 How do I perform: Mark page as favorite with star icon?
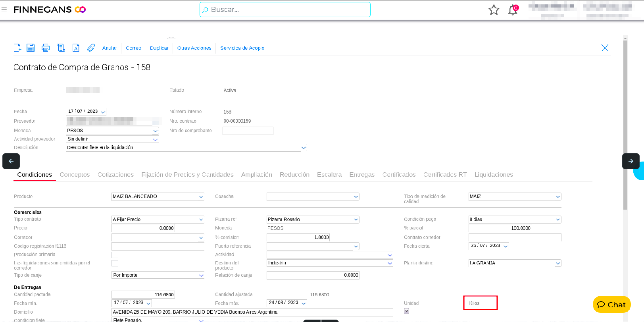(494, 10)
